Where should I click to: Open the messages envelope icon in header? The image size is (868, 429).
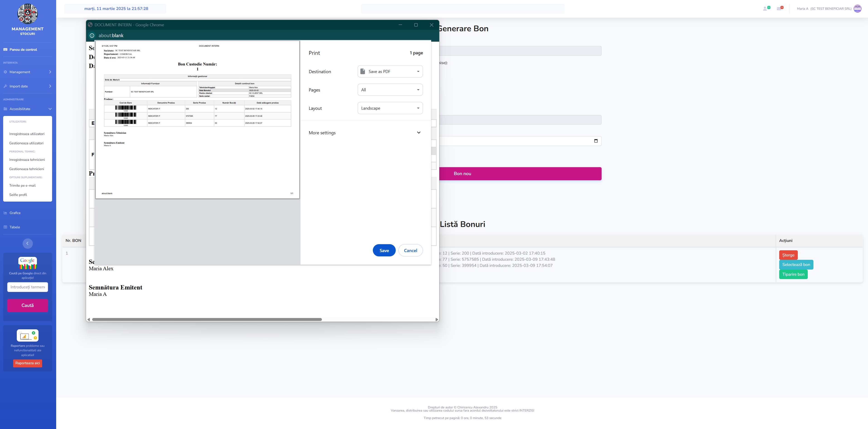point(779,8)
